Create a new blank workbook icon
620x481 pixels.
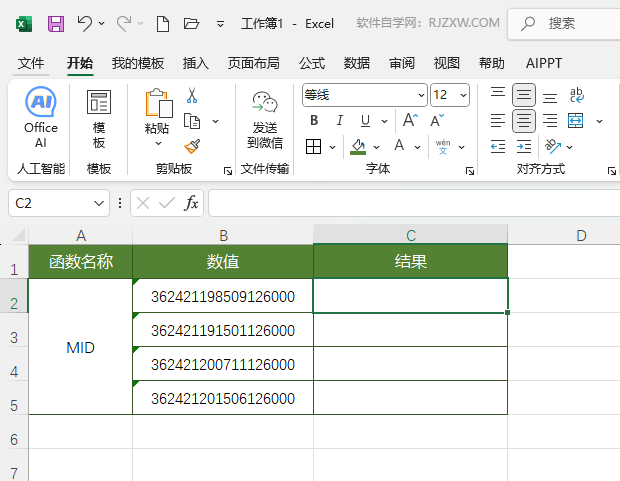pos(163,24)
